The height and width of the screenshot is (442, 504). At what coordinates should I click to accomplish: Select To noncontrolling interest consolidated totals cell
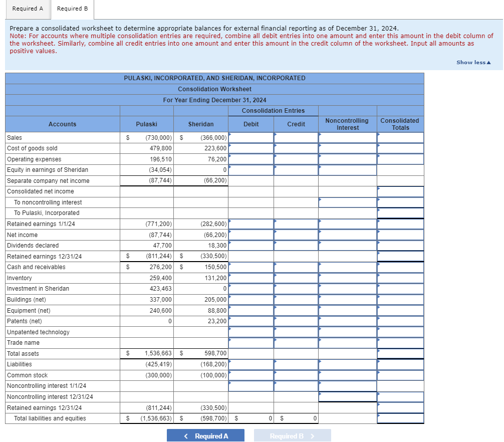point(400,202)
